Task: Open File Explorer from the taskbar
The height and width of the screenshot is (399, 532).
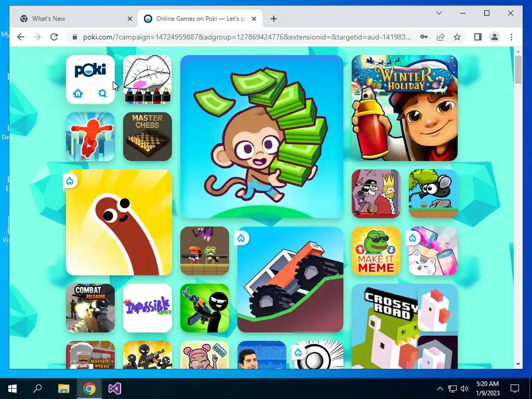Action: (x=63, y=389)
